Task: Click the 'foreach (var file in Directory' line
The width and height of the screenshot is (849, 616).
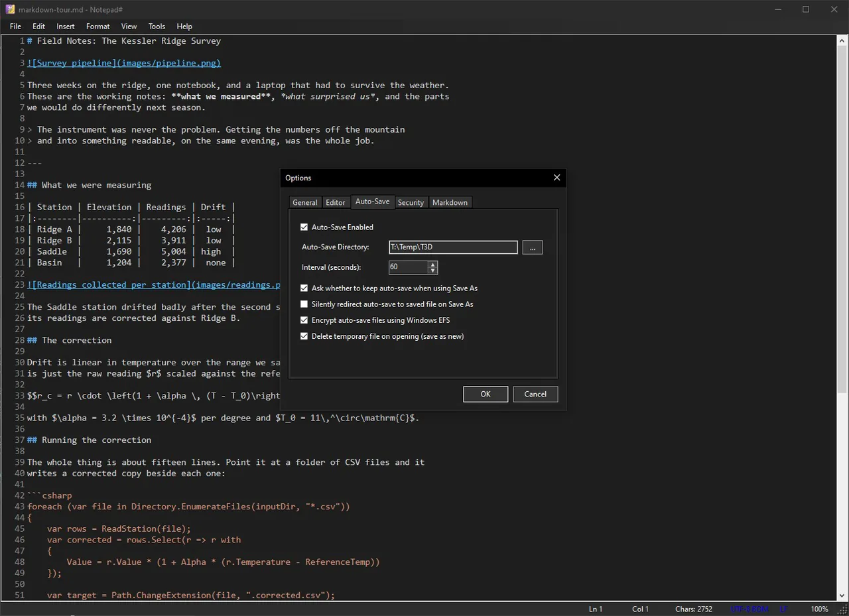Action: [x=188, y=507]
